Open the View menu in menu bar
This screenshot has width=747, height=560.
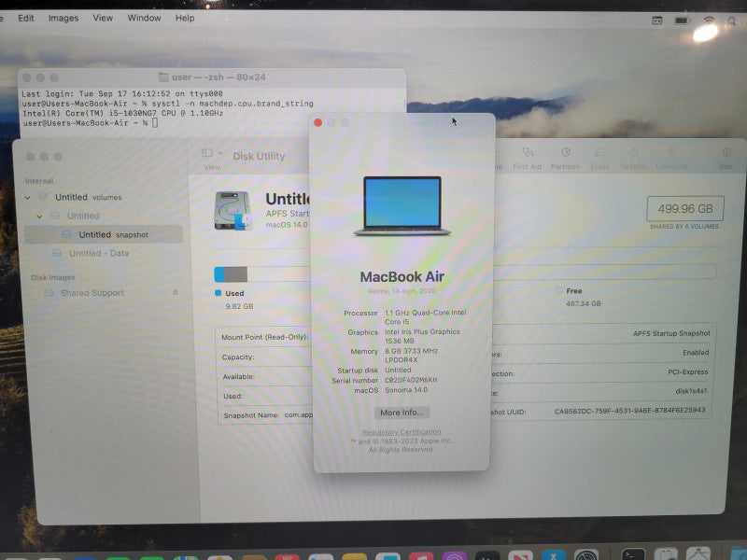(103, 18)
